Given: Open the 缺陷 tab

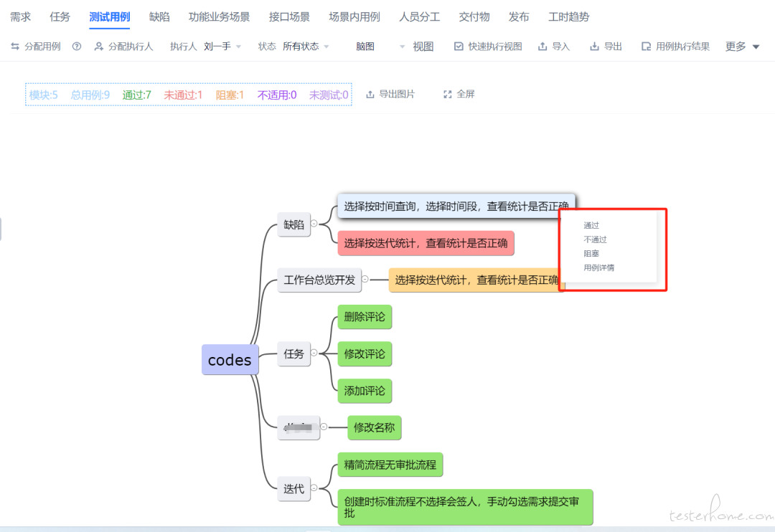Looking at the screenshot, I should 159,16.
